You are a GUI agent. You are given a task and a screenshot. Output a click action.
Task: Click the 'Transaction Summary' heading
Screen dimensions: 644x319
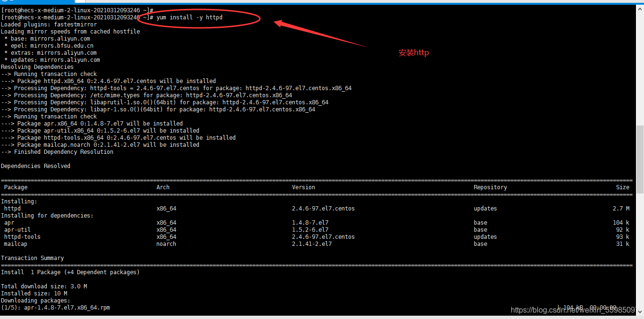tap(32, 258)
